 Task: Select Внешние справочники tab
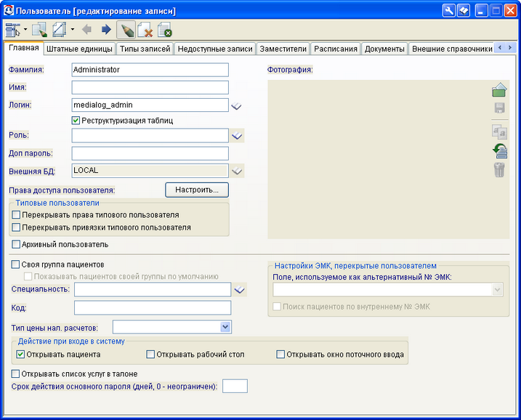452,49
